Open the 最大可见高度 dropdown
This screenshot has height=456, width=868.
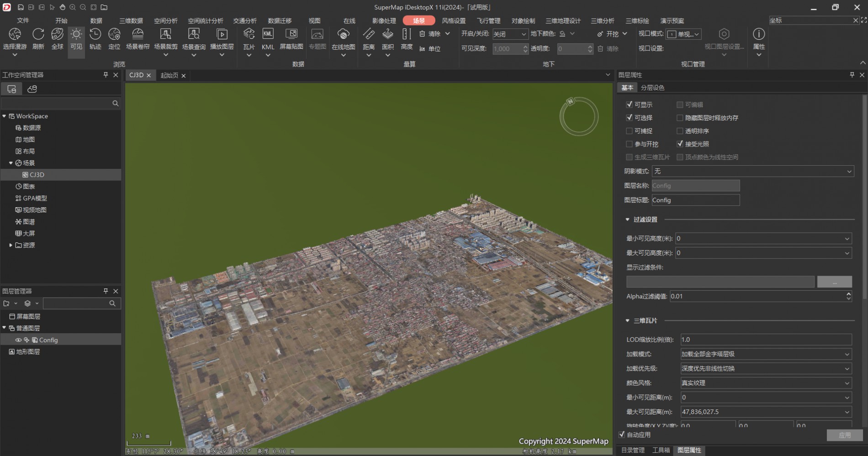point(763,253)
